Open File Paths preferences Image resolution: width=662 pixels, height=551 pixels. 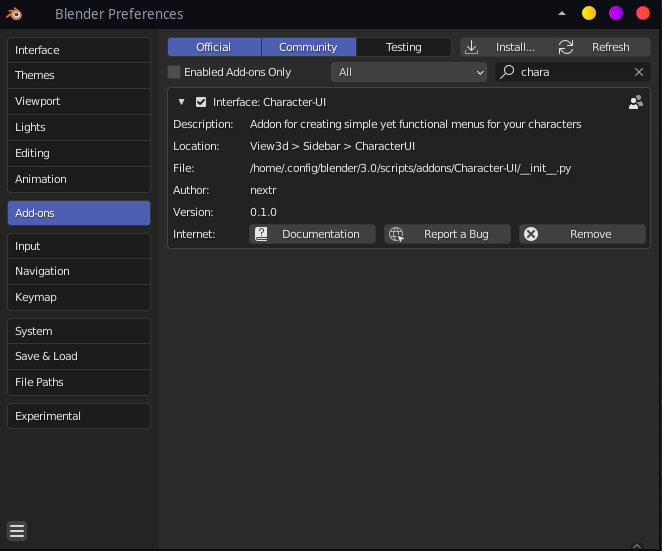coord(79,382)
